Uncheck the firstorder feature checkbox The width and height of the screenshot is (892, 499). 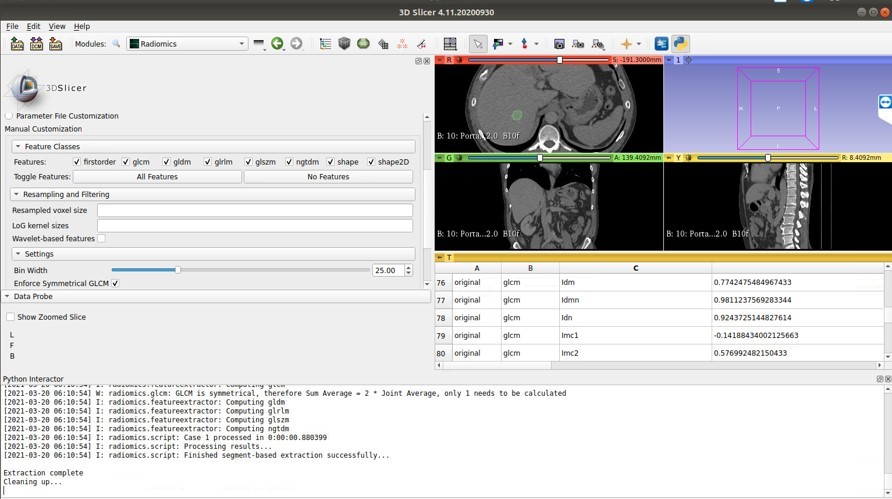tap(77, 162)
